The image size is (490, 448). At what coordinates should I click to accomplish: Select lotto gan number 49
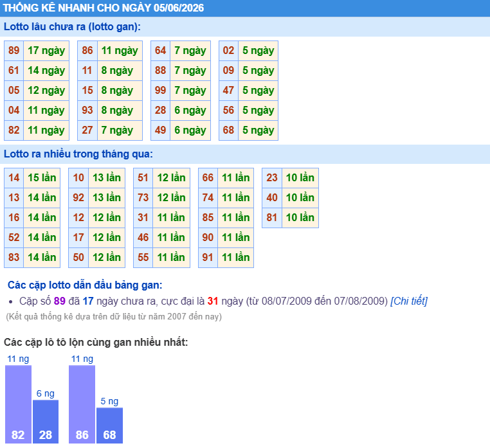pyautogui.click(x=160, y=130)
